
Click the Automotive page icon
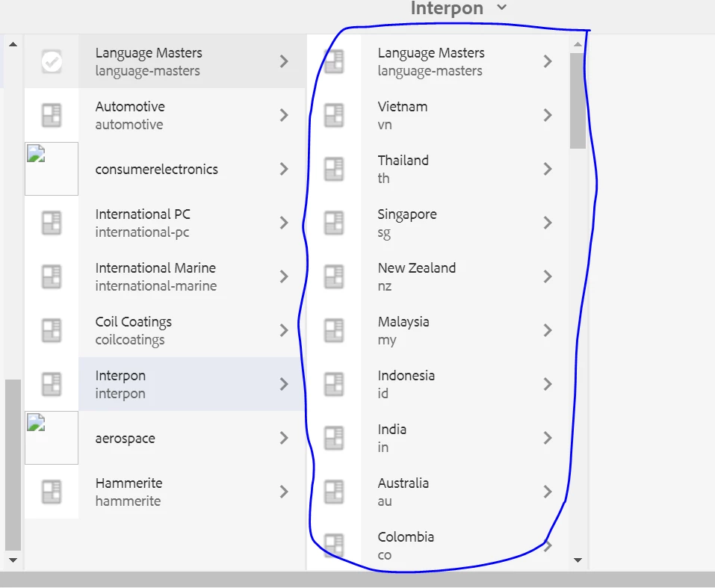[x=52, y=115]
